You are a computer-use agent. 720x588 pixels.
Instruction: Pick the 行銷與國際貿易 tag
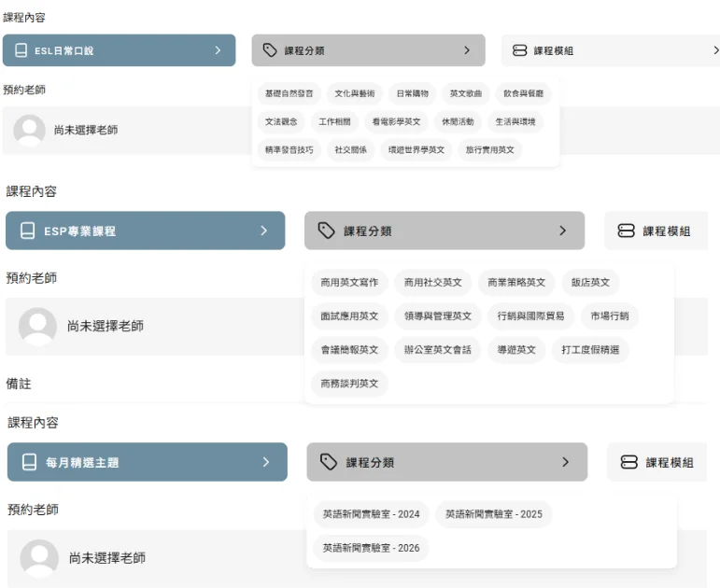(x=530, y=315)
